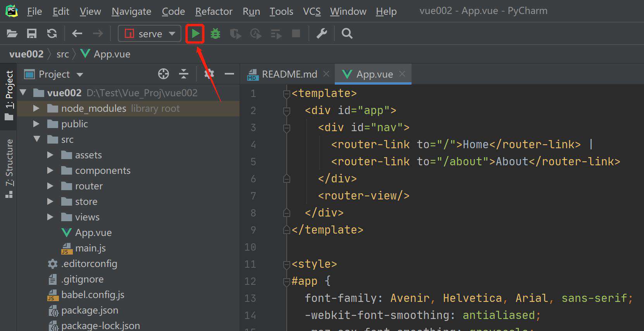Open the Navigate menu

point(131,11)
